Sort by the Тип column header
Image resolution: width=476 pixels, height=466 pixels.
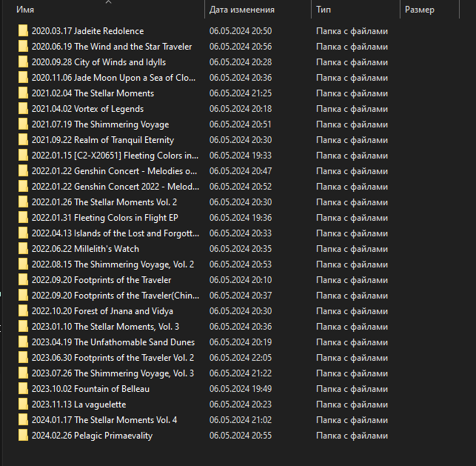(324, 10)
